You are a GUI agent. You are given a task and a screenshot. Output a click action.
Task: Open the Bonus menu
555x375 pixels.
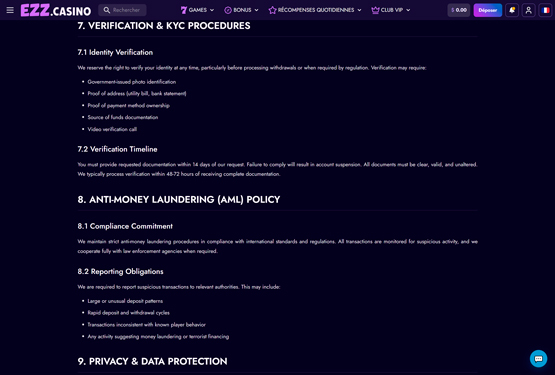(241, 10)
